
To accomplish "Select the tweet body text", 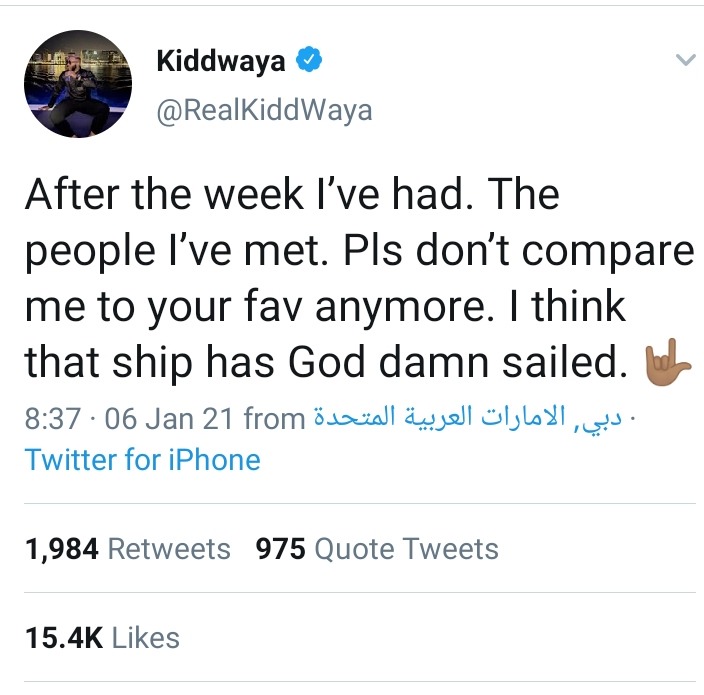I will click(359, 278).
